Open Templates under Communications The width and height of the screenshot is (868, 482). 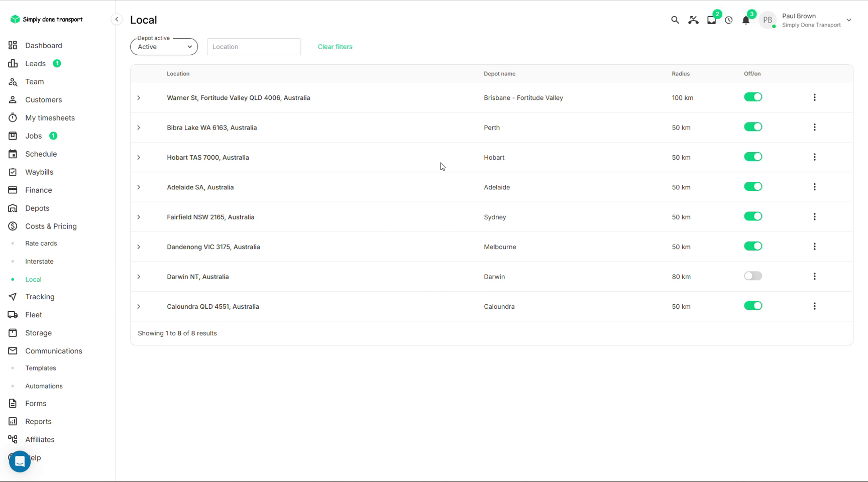click(x=40, y=368)
